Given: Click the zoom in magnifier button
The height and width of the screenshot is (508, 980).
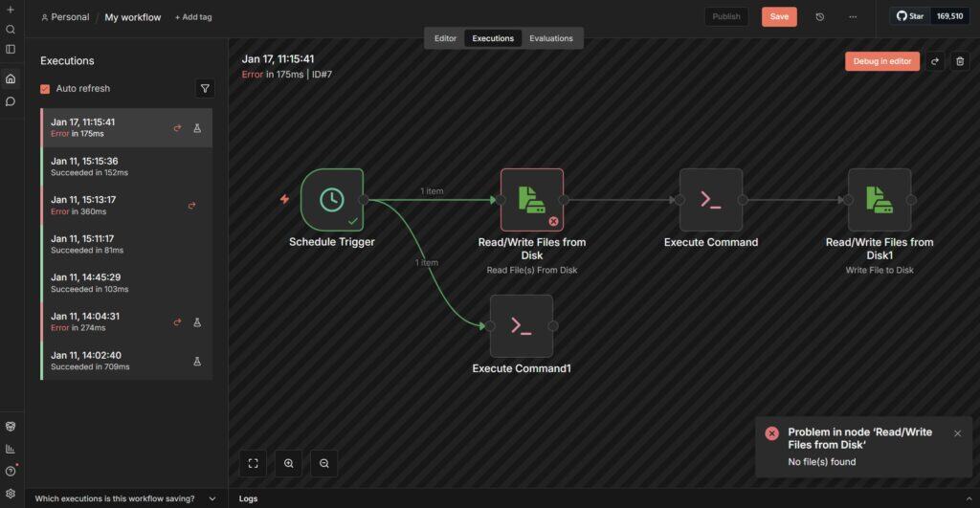Looking at the screenshot, I should [x=288, y=463].
